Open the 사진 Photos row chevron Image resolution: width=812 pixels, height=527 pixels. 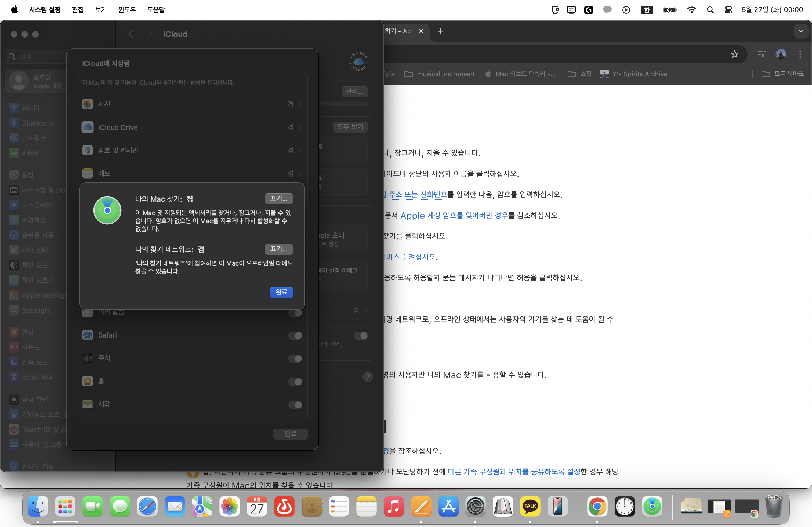click(300, 104)
